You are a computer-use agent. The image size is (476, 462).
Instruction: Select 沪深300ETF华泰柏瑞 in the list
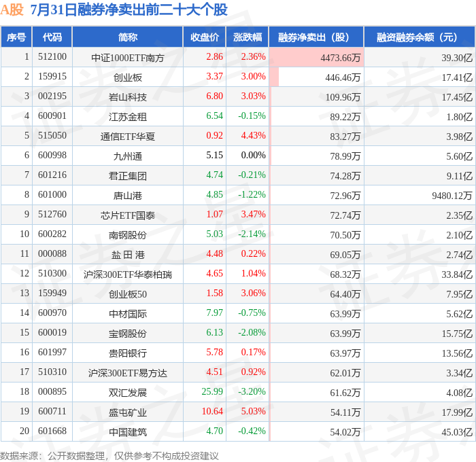click(x=128, y=274)
